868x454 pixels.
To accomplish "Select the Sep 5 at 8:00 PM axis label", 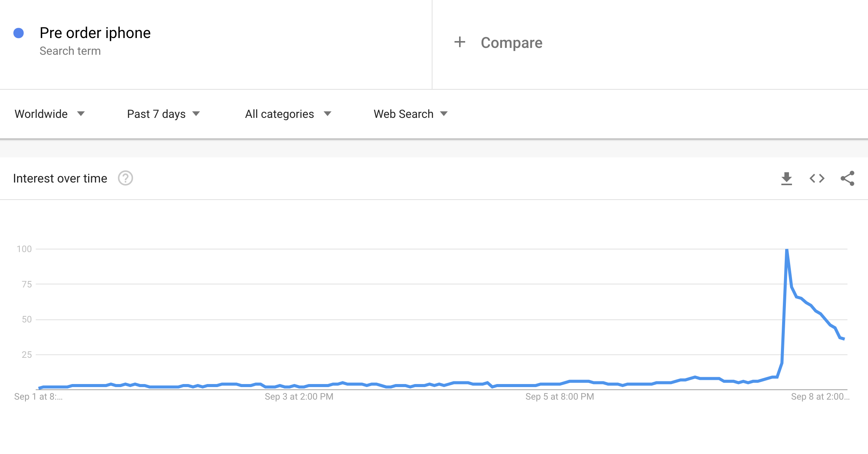I will point(559,397).
